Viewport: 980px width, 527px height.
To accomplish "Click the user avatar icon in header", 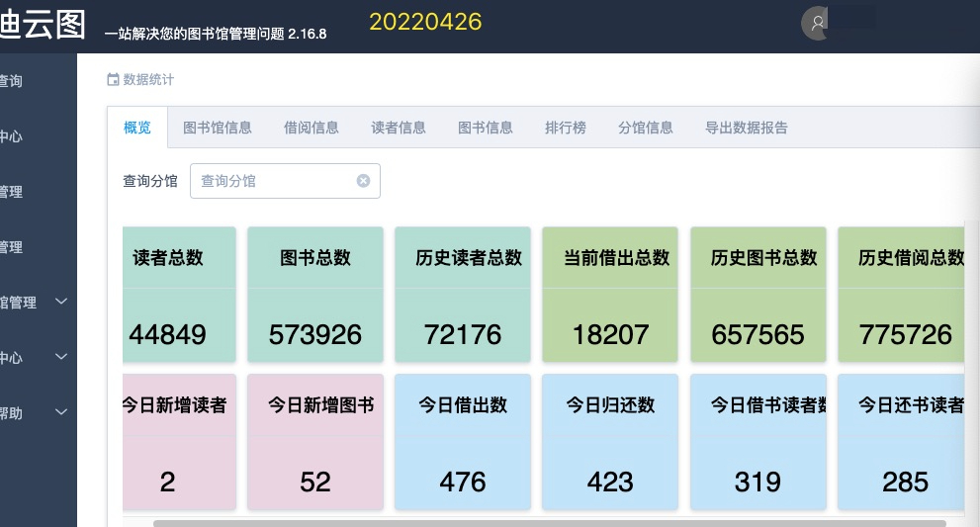I will pyautogui.click(x=818, y=24).
